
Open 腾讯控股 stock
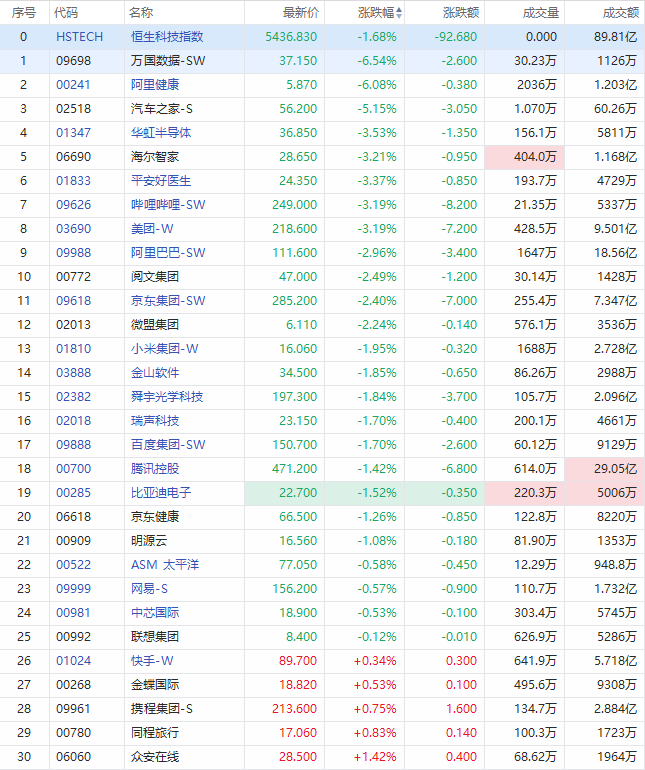[155, 469]
